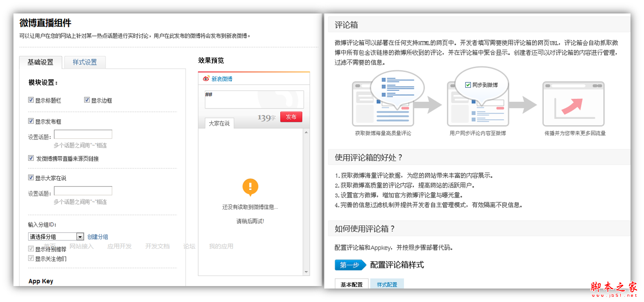
Task: Click the blue 第一步 step badge
Action: [x=350, y=265]
